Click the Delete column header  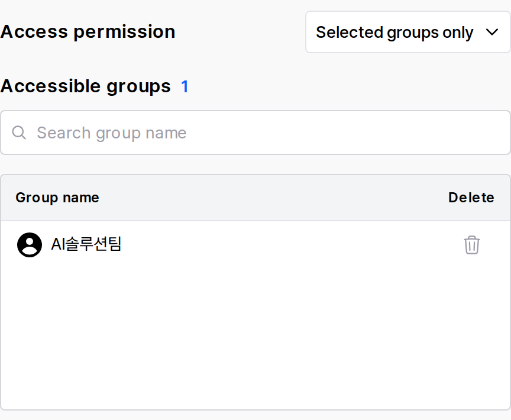tap(471, 198)
